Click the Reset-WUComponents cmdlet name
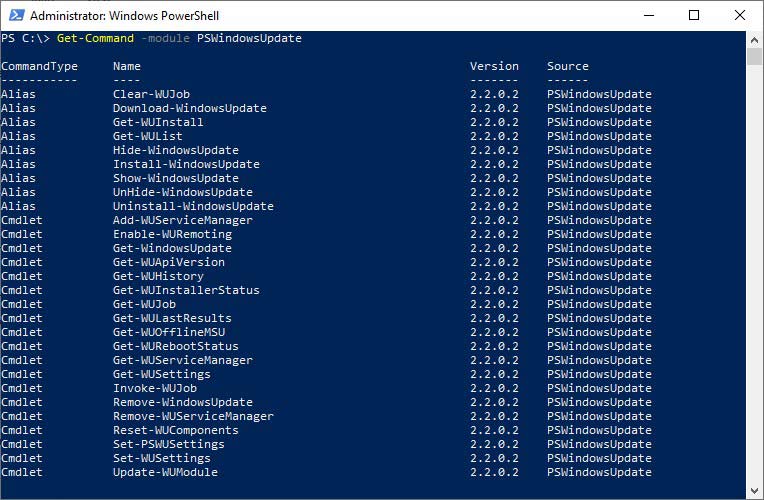Image resolution: width=764 pixels, height=500 pixels. (175, 430)
